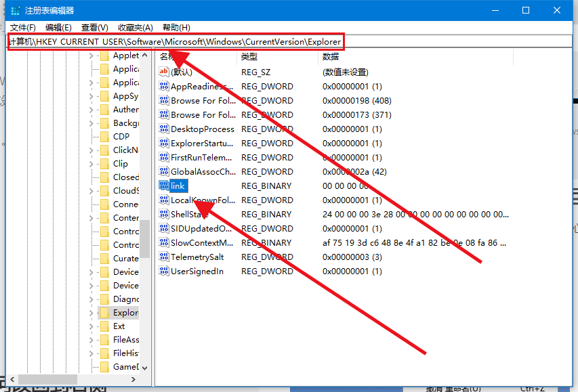
Task: Click the tree horizontal scrollbar thumb
Action: (x=47, y=379)
